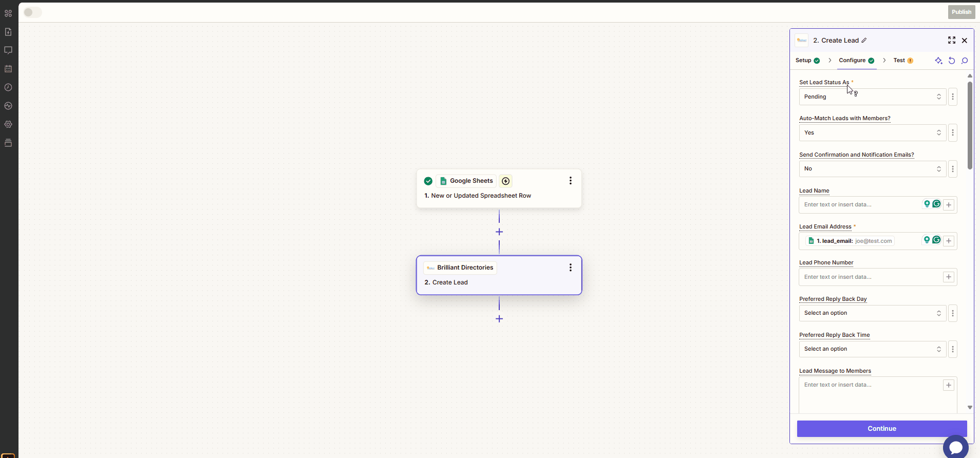
Task: Open options menu beside Set Lead Status field
Action: (953, 97)
